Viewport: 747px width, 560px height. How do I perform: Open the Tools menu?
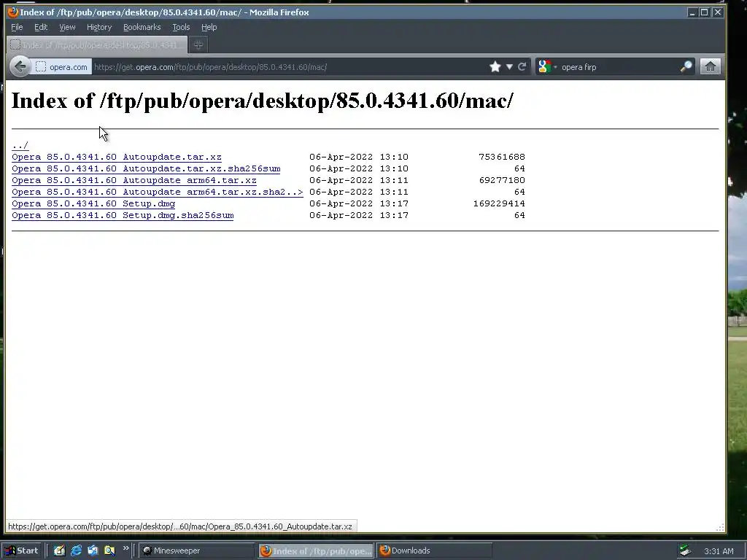click(181, 27)
